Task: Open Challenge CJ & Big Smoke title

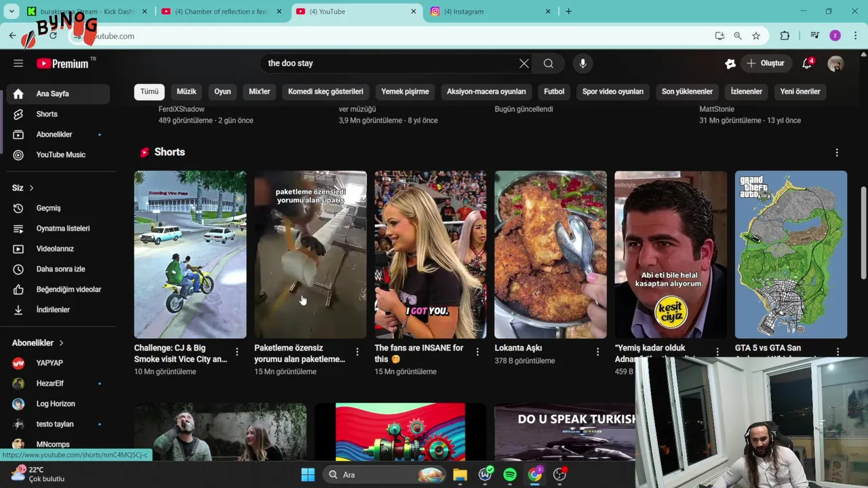Action: tap(180, 353)
